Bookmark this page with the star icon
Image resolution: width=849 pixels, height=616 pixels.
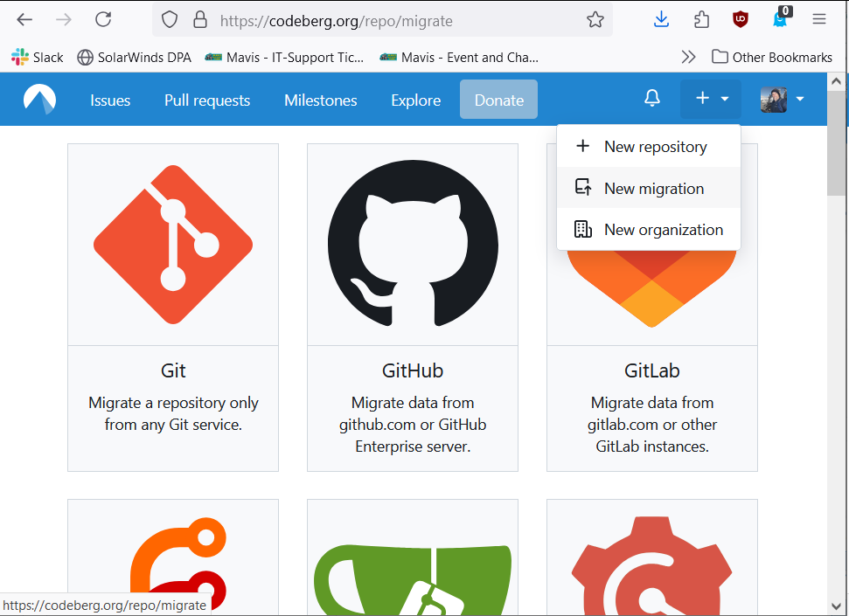pos(595,20)
